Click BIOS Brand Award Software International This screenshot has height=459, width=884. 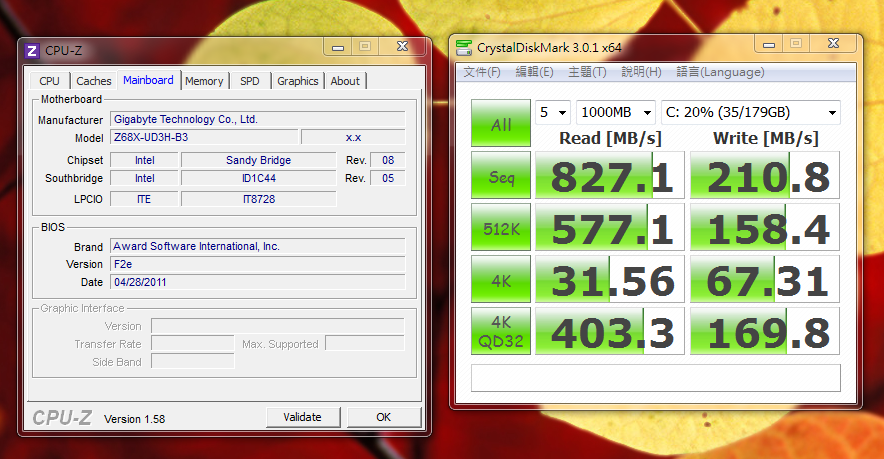[258, 246]
